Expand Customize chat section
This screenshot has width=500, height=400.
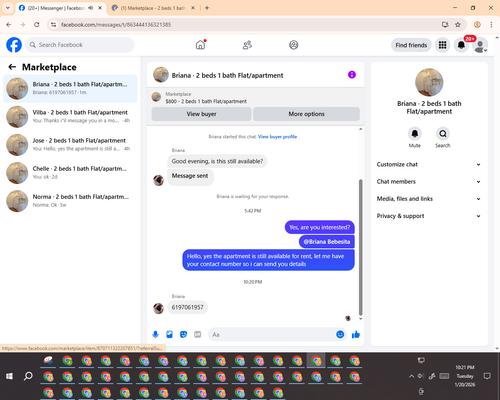click(429, 164)
